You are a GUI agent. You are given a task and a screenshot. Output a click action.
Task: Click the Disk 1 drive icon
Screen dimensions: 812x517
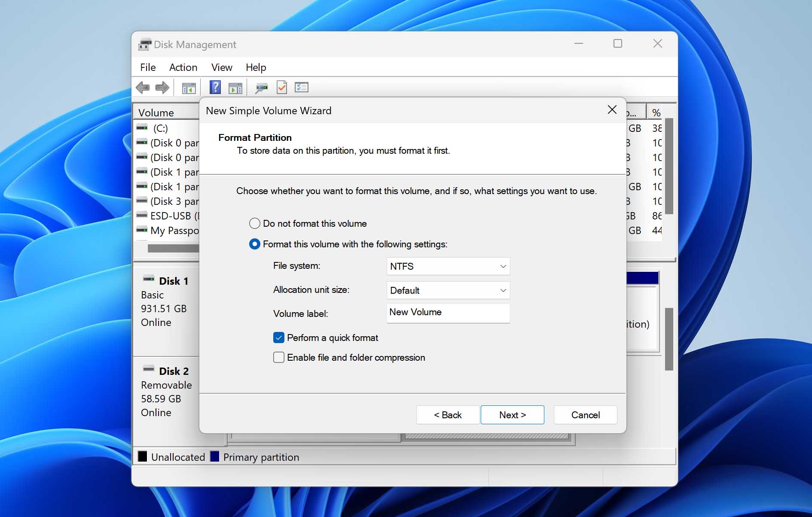click(149, 279)
